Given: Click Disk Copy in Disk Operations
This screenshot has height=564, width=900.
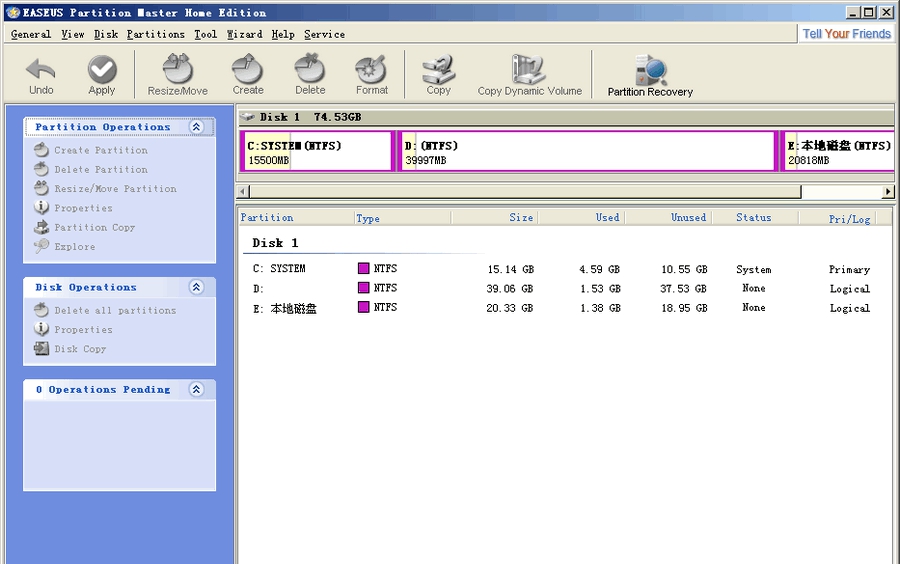Looking at the screenshot, I should (x=80, y=349).
